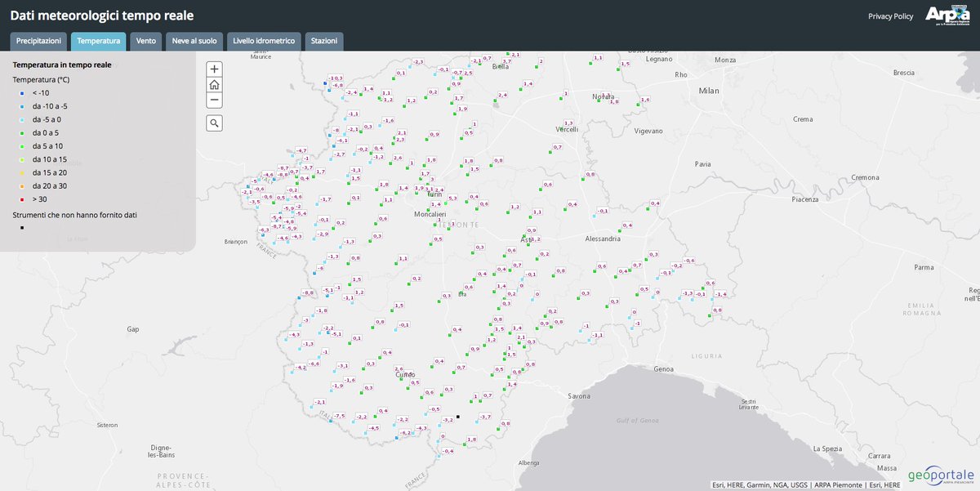Click 'Strumenti che non hanno fornito dati' text

point(75,215)
